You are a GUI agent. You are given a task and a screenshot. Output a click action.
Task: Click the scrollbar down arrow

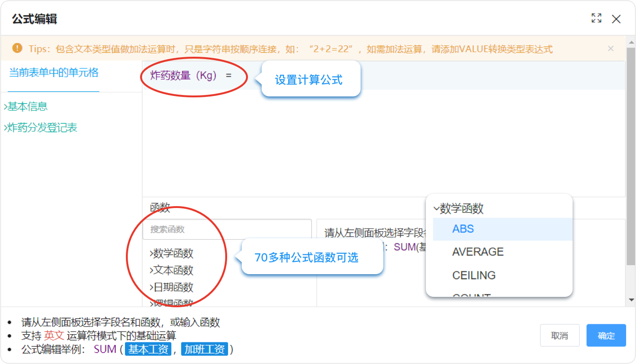[x=631, y=300]
